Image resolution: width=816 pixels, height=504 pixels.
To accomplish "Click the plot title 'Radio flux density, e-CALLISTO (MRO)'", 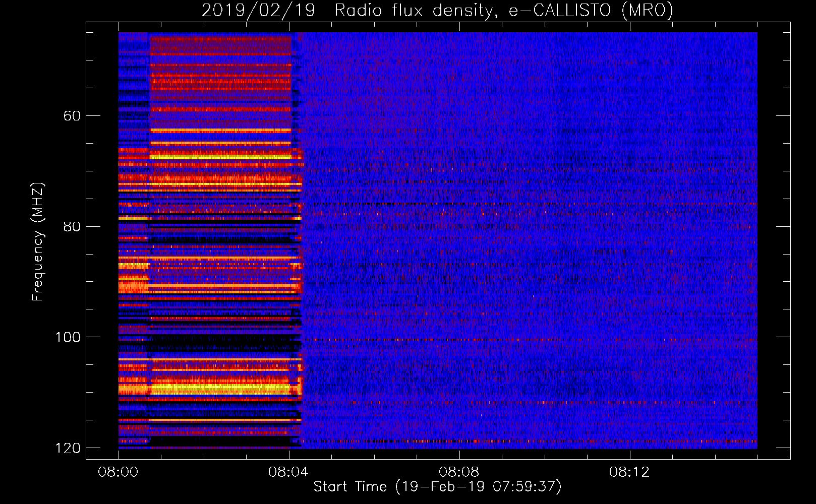I will [504, 10].
